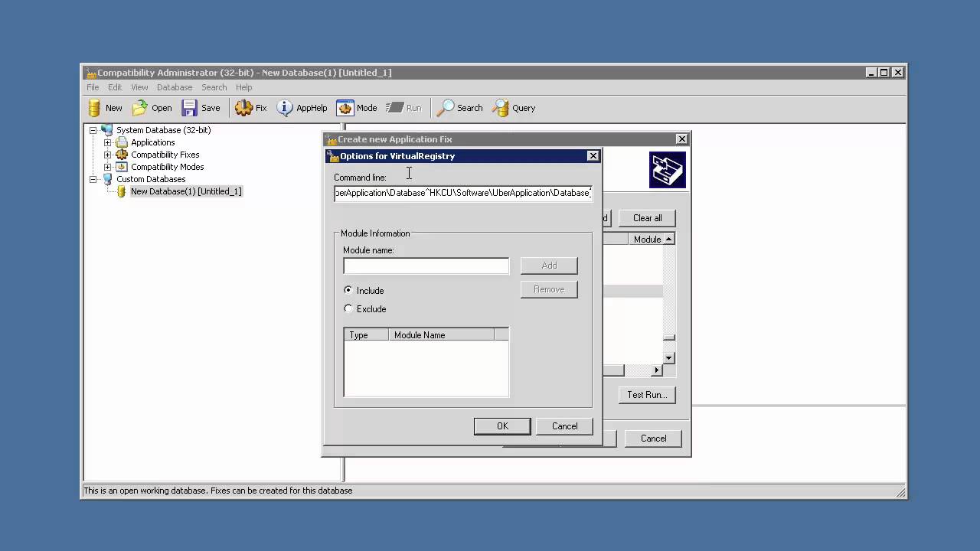Click Cancel in Create new Application Fix
980x551 pixels.
pos(653,439)
